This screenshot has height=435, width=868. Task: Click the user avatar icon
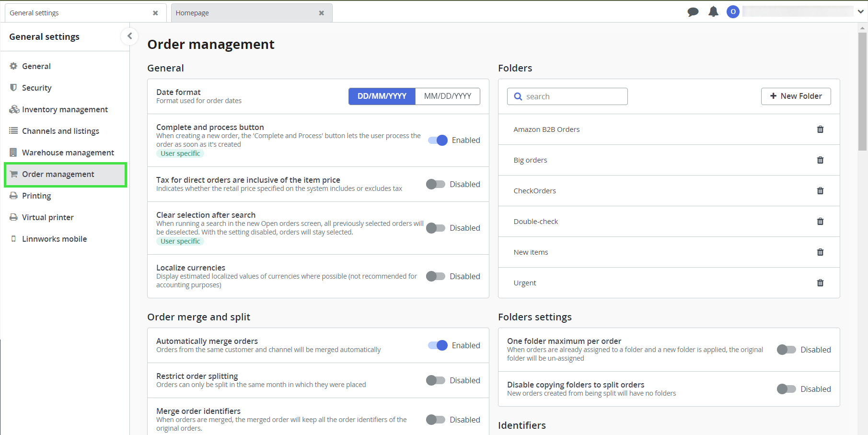[733, 12]
